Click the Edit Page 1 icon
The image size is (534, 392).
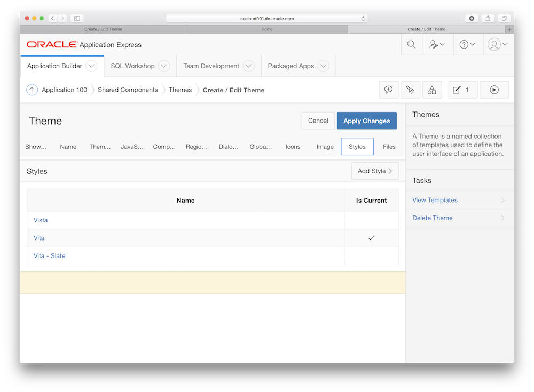(462, 90)
